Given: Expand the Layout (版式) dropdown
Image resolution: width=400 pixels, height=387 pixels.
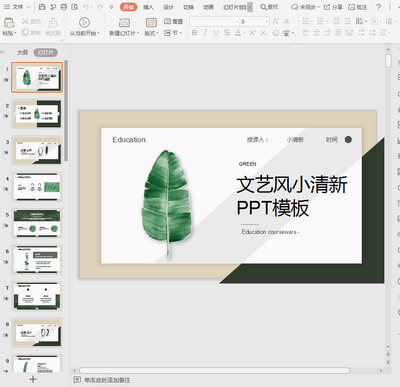Looking at the screenshot, I should click(x=157, y=33).
